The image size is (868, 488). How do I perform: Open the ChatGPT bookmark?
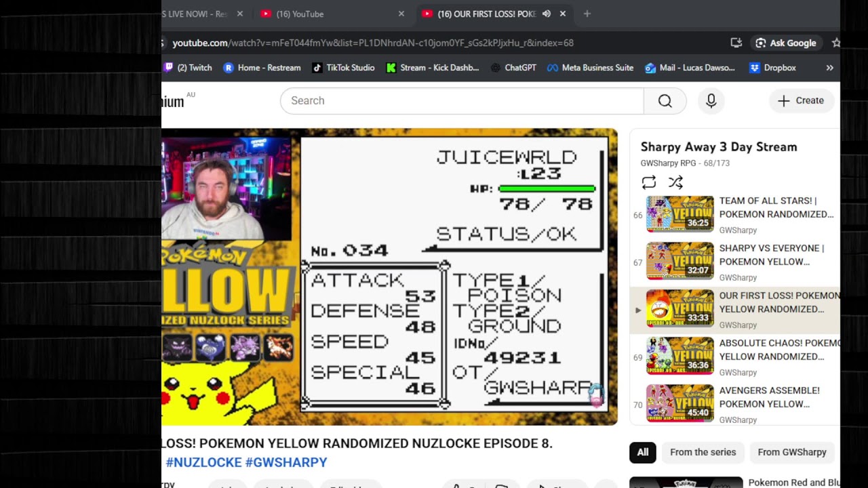pos(513,68)
